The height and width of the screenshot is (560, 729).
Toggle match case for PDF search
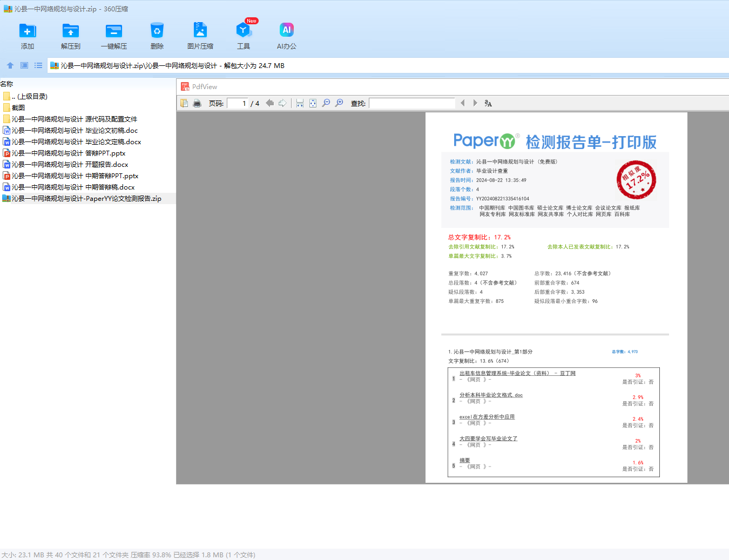click(x=488, y=103)
